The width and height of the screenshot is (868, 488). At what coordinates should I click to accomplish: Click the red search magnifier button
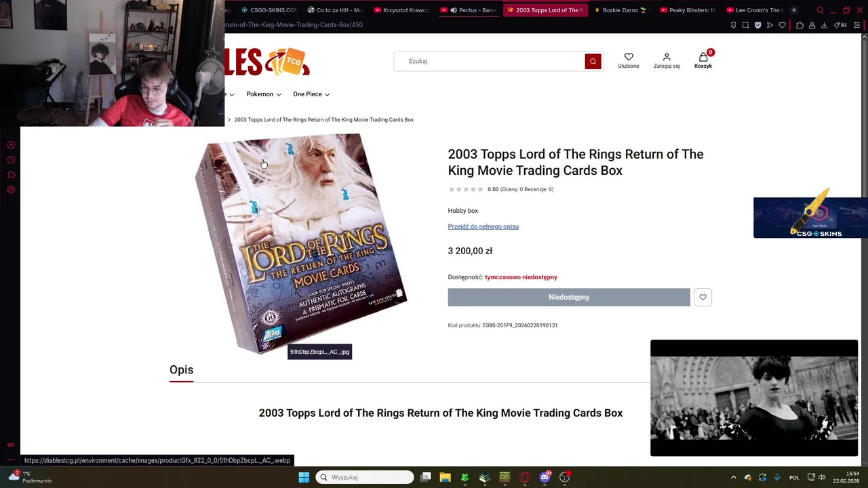click(593, 61)
